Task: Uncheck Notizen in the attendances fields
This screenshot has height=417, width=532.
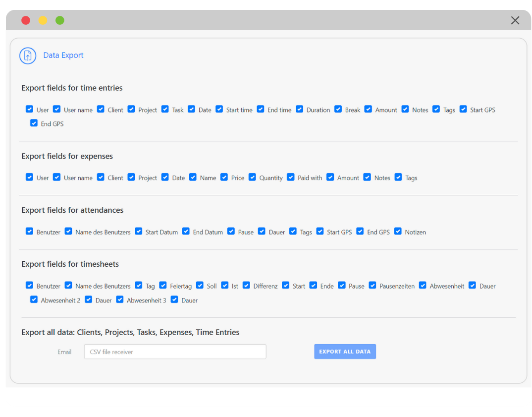Action: [x=398, y=231]
